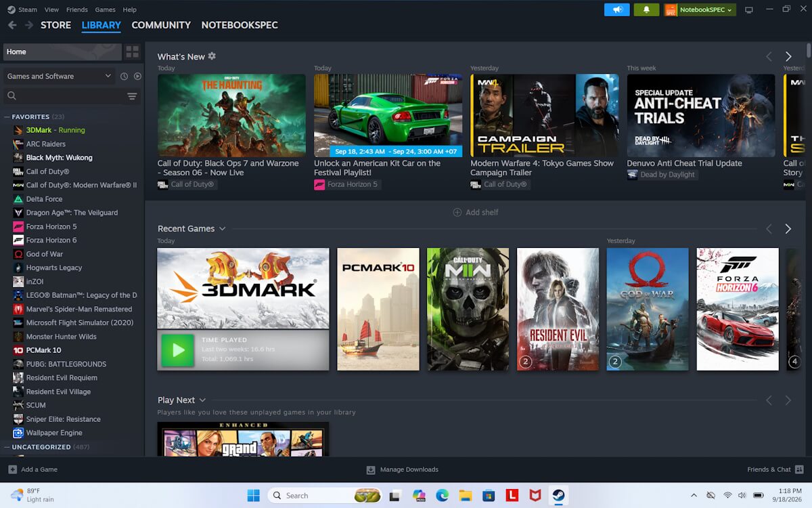Image resolution: width=812 pixels, height=508 pixels.
Task: Collapse the Favorites category
Action: pos(7,117)
